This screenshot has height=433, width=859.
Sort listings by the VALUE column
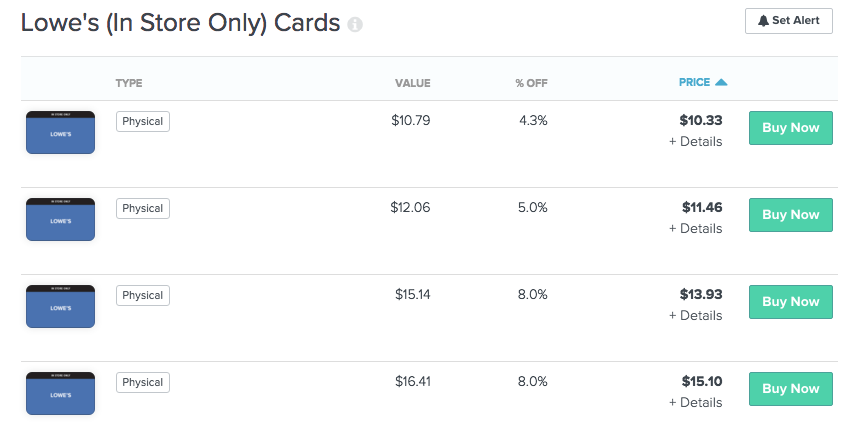pos(413,83)
